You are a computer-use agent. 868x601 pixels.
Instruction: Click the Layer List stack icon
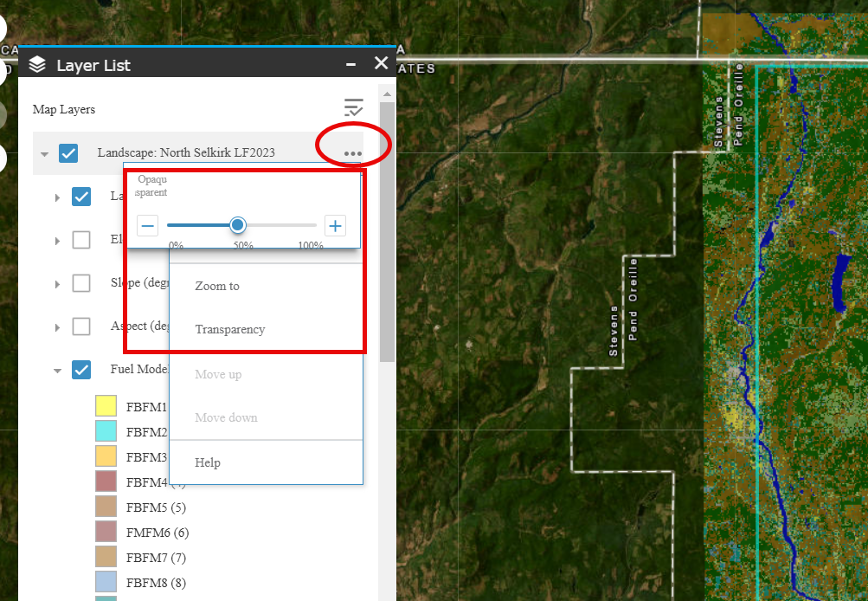[37, 65]
